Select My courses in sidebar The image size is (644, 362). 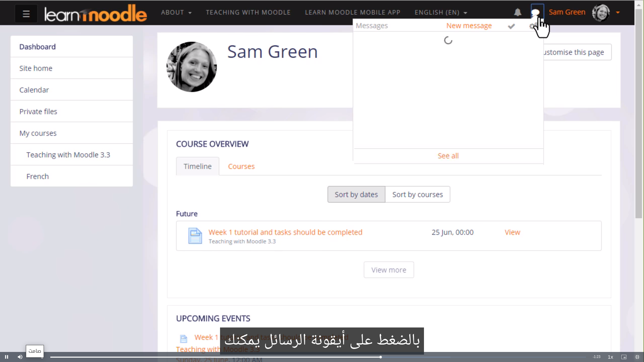click(x=71, y=133)
